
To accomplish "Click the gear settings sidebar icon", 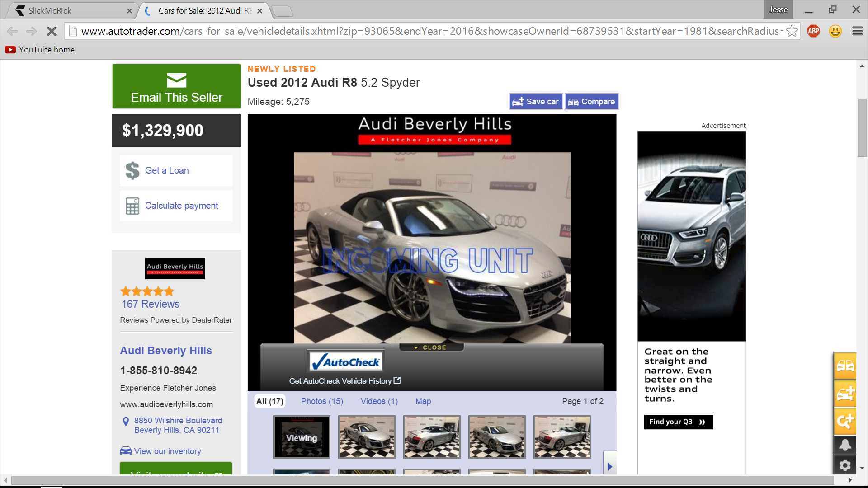I will [x=845, y=465].
